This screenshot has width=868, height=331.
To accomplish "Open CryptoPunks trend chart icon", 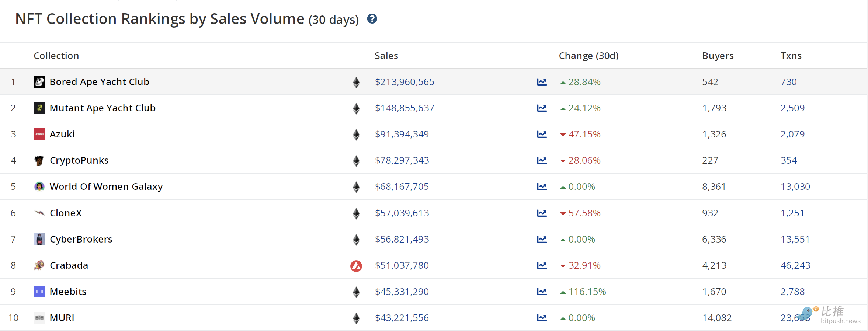I will 542,160.
